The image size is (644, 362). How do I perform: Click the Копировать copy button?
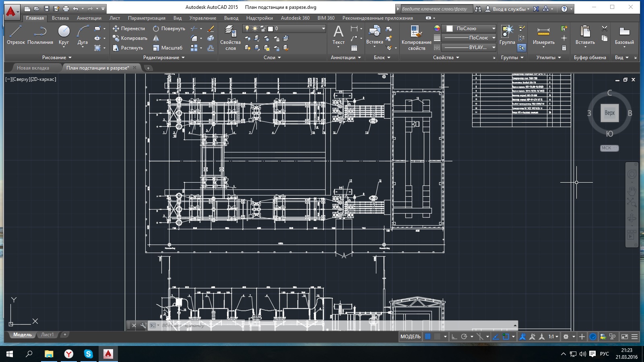point(130,38)
